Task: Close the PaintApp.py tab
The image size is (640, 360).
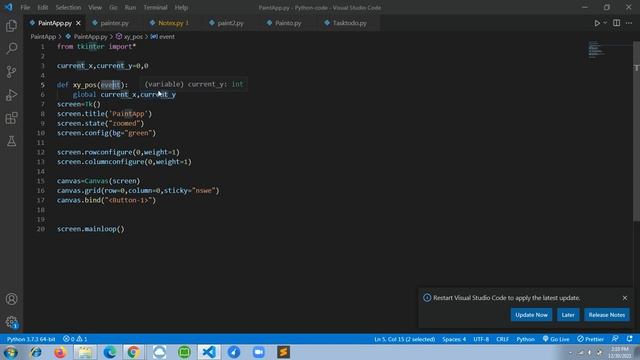Action: pyautogui.click(x=78, y=23)
